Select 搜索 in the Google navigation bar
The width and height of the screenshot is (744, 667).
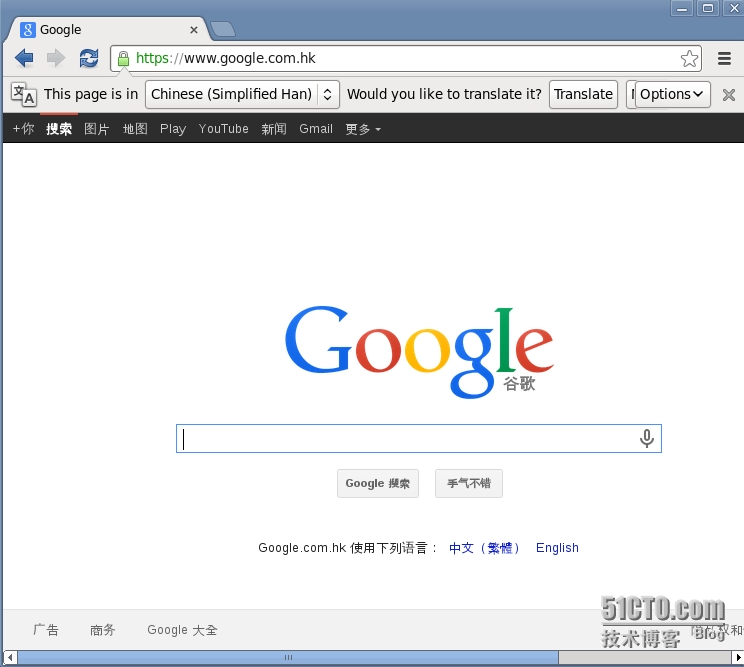[59, 129]
